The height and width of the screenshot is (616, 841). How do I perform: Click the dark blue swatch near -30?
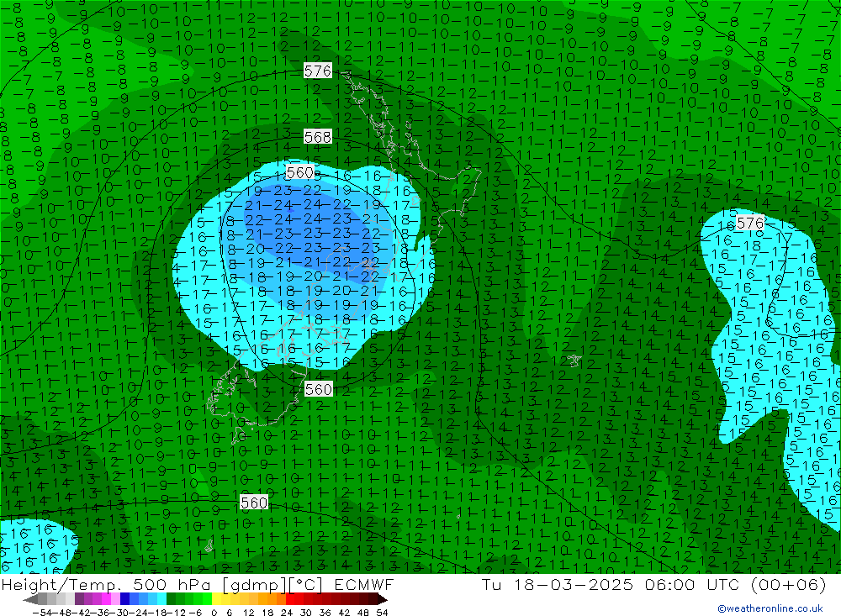pos(125,599)
